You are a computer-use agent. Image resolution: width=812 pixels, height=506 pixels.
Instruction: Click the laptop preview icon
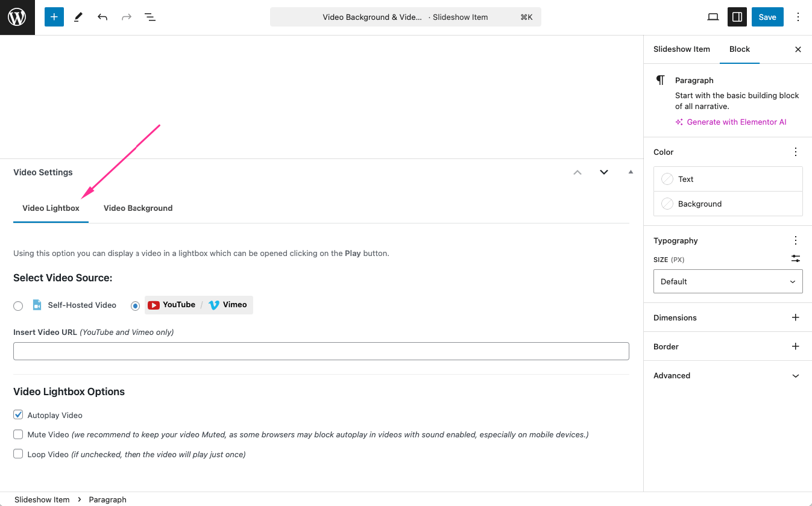pyautogui.click(x=713, y=17)
